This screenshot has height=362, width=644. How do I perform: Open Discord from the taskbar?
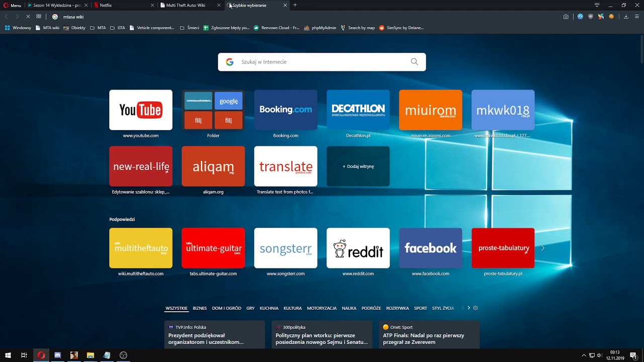coord(57,355)
